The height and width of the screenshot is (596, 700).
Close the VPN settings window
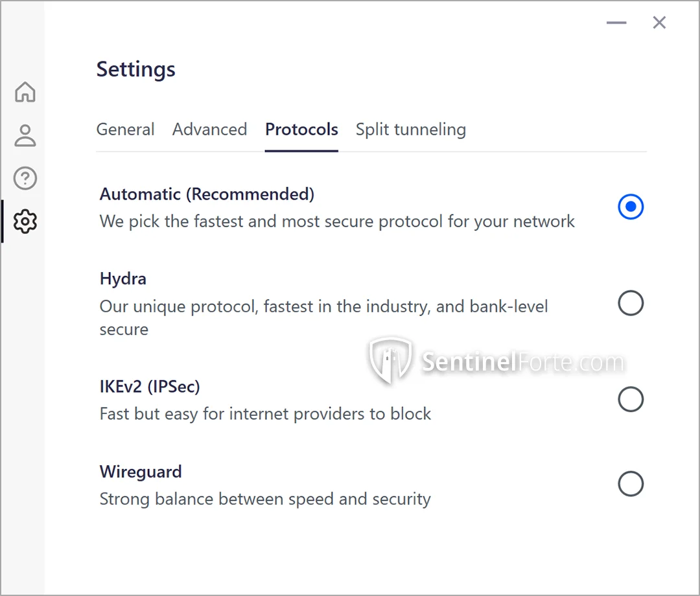pyautogui.click(x=659, y=23)
